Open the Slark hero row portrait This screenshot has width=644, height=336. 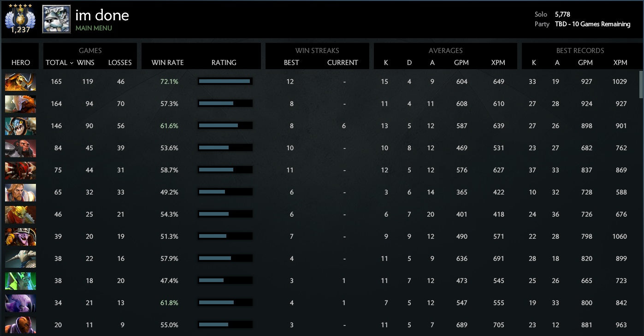pyautogui.click(x=20, y=126)
